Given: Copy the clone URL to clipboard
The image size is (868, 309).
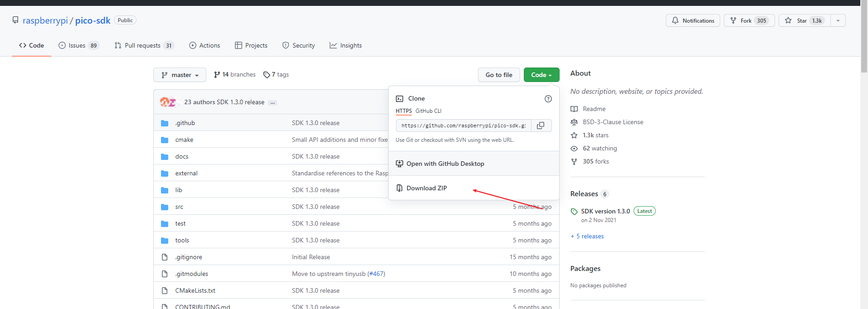Looking at the screenshot, I should pyautogui.click(x=541, y=126).
